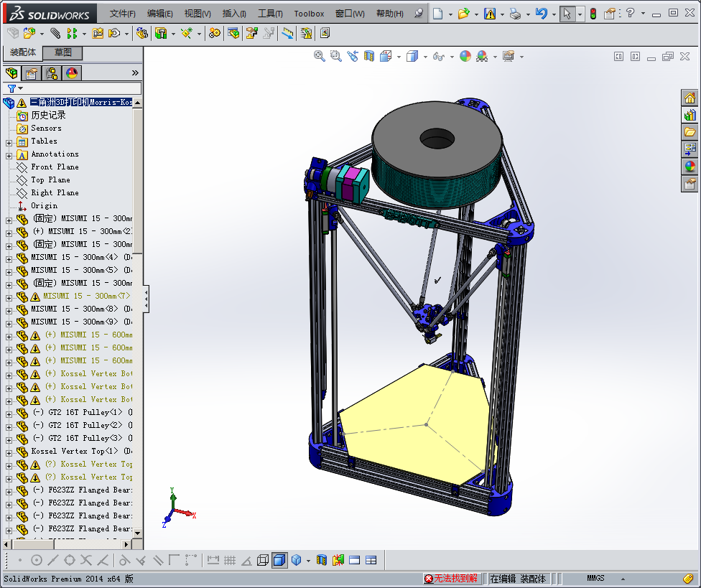Toggle the wireframe cube display button
The height and width of the screenshot is (588, 701).
tap(263, 560)
